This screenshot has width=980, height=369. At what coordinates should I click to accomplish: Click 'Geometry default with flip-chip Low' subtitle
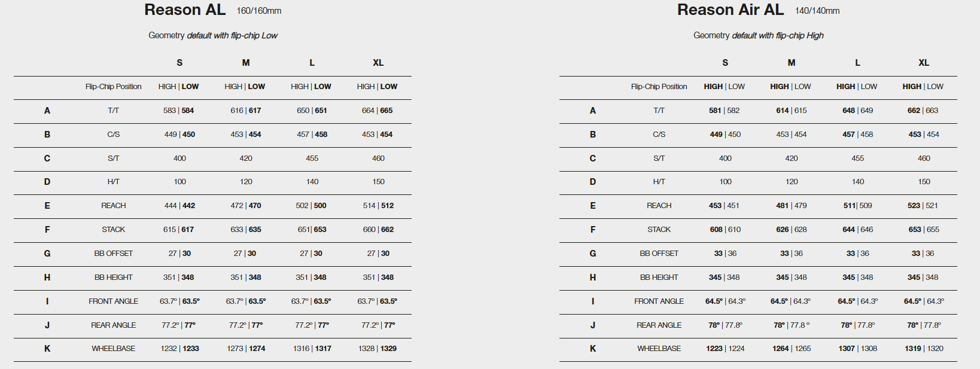tap(213, 35)
